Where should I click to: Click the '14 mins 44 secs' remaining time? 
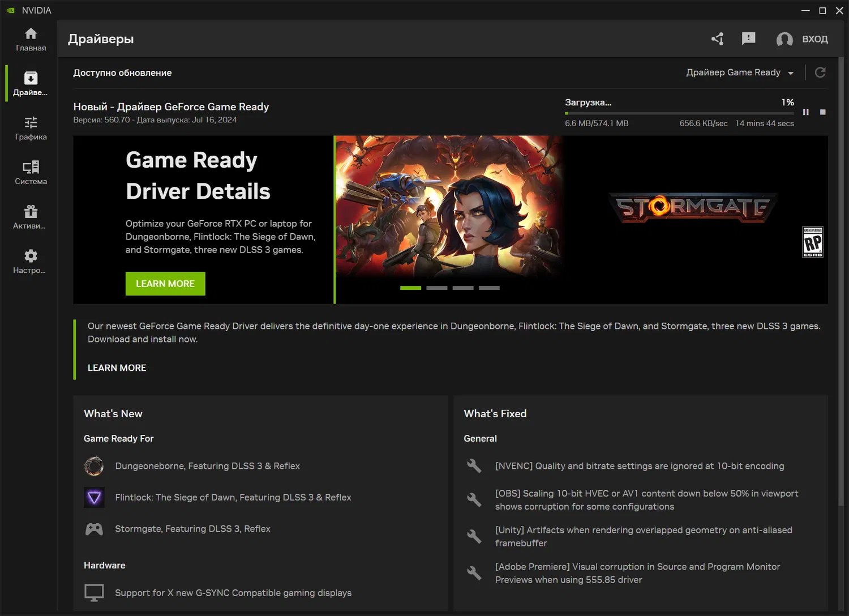coord(765,123)
